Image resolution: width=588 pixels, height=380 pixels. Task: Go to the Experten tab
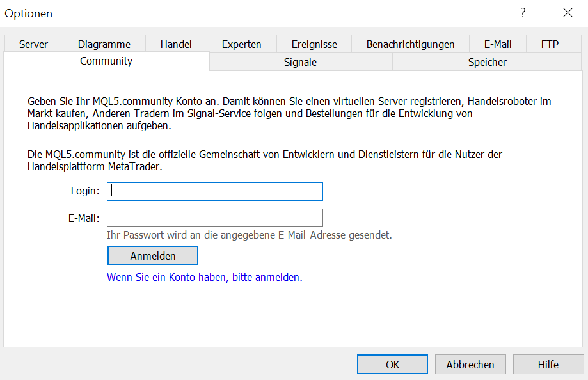(x=241, y=44)
